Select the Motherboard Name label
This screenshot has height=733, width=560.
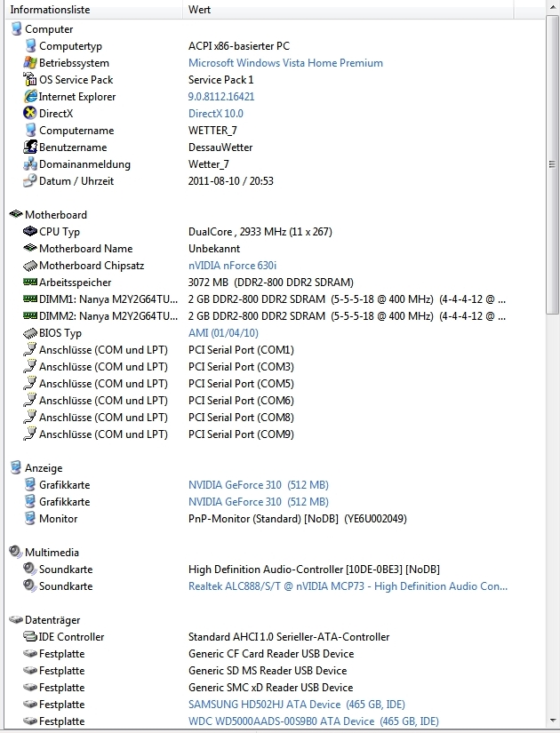(x=85, y=248)
